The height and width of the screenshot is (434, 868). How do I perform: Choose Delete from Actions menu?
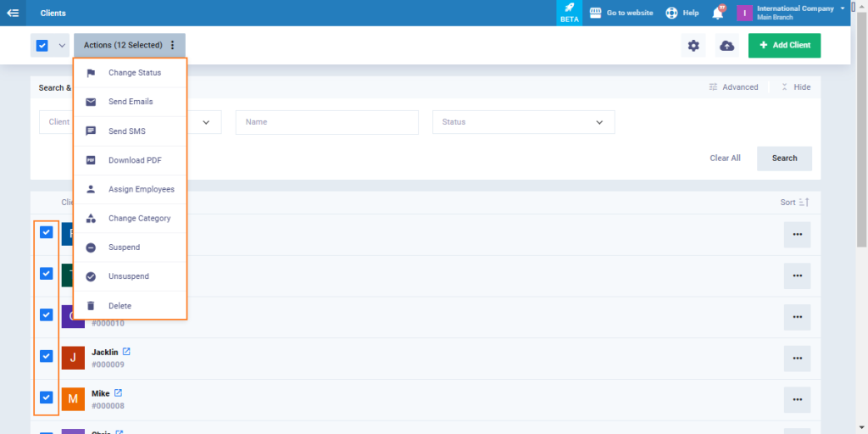[x=130, y=305]
